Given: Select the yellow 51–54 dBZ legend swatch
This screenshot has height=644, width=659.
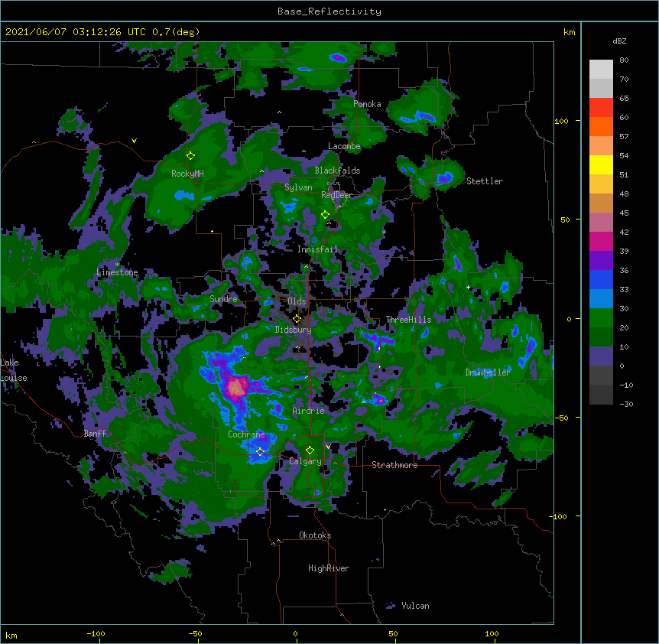Looking at the screenshot, I should (601, 165).
